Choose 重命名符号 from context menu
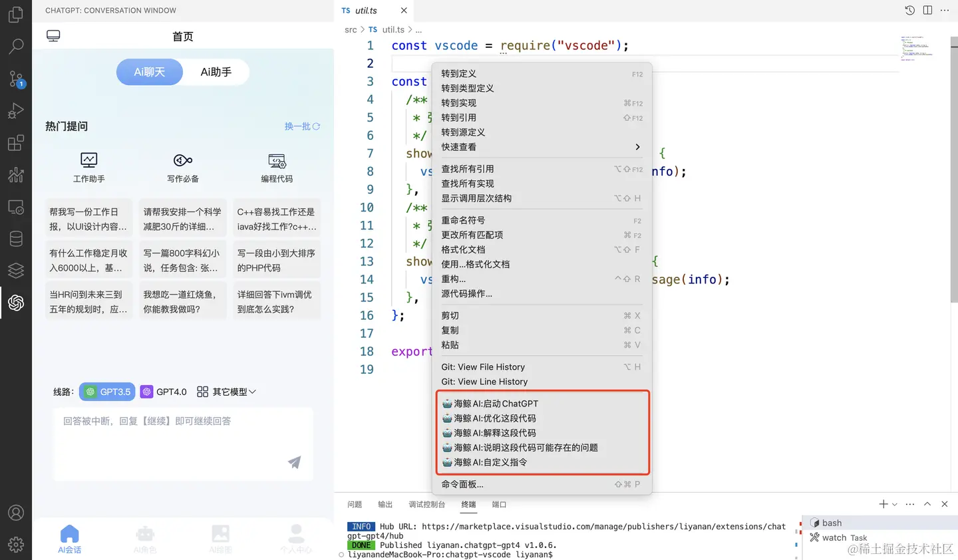The image size is (958, 560). click(x=542, y=220)
